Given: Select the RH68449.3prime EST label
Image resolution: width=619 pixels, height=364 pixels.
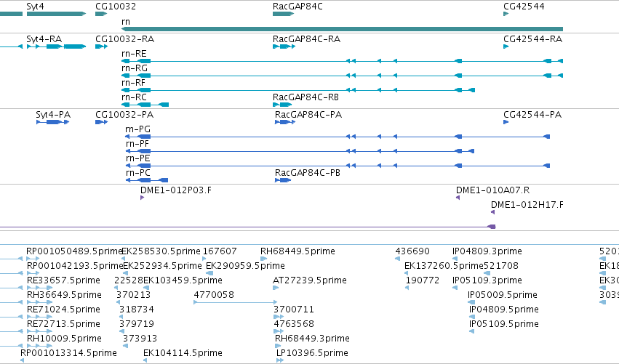Looking at the screenshot, I should pyautogui.click(x=312, y=339).
